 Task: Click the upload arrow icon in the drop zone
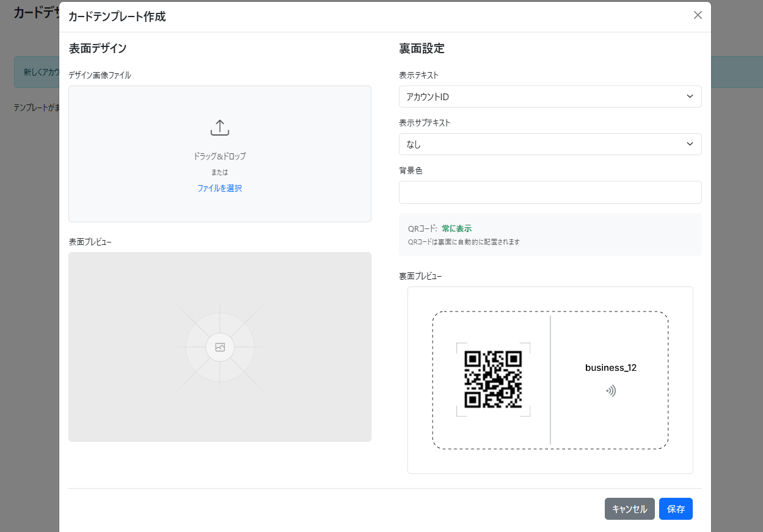coord(219,128)
